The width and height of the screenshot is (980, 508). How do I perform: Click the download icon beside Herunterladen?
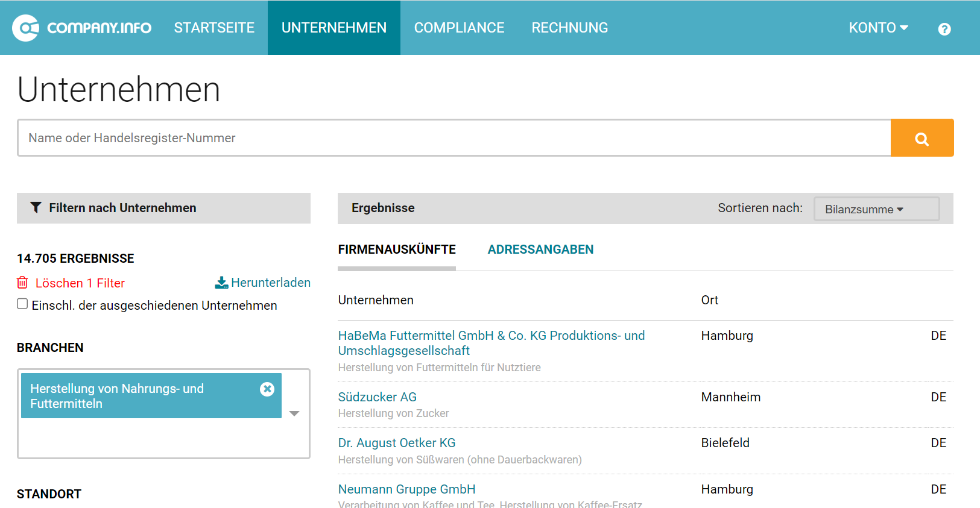tap(221, 283)
